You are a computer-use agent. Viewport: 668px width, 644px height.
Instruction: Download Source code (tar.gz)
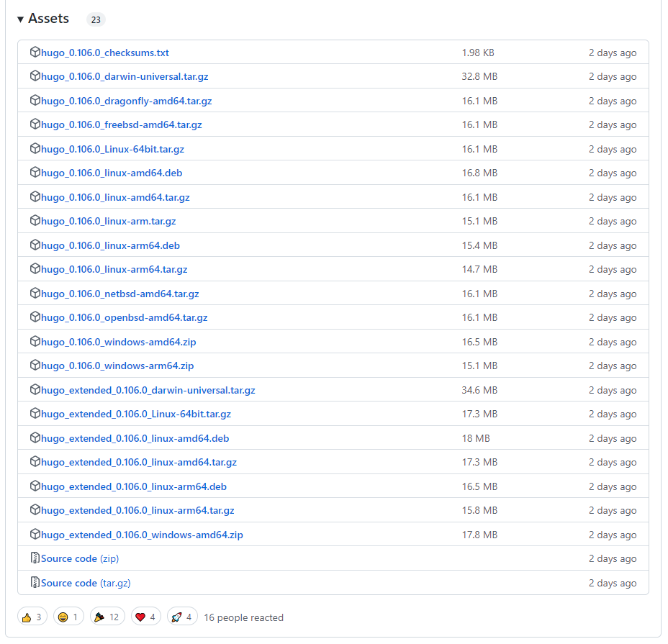tap(86, 583)
